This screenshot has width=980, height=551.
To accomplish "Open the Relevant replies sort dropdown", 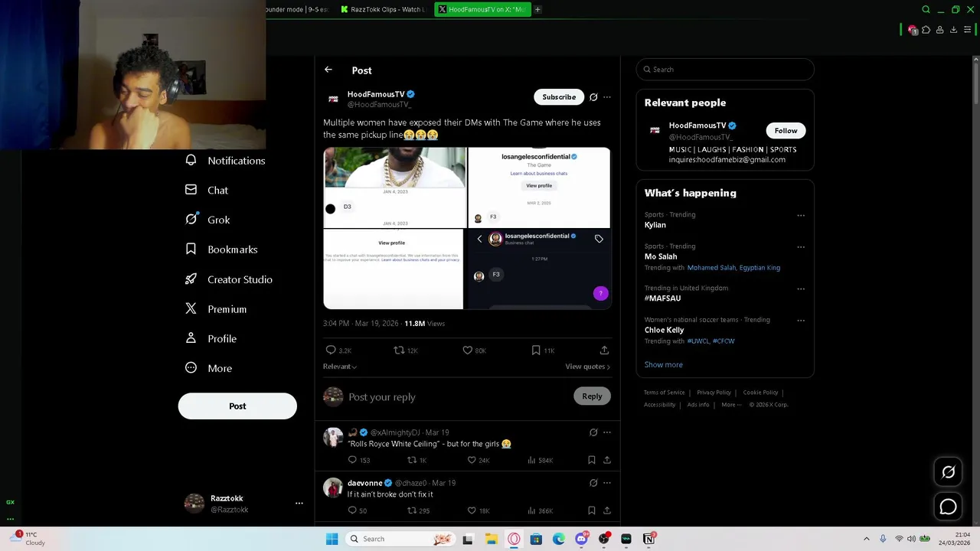I will (x=340, y=367).
